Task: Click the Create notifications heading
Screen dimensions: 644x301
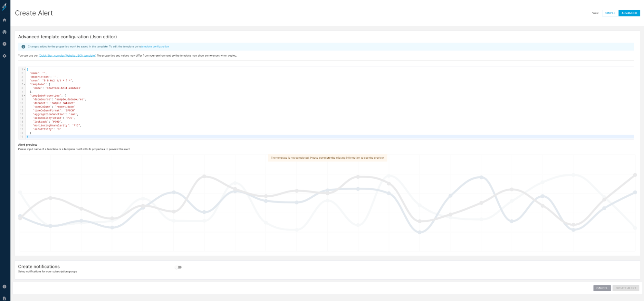Action: [x=39, y=267]
